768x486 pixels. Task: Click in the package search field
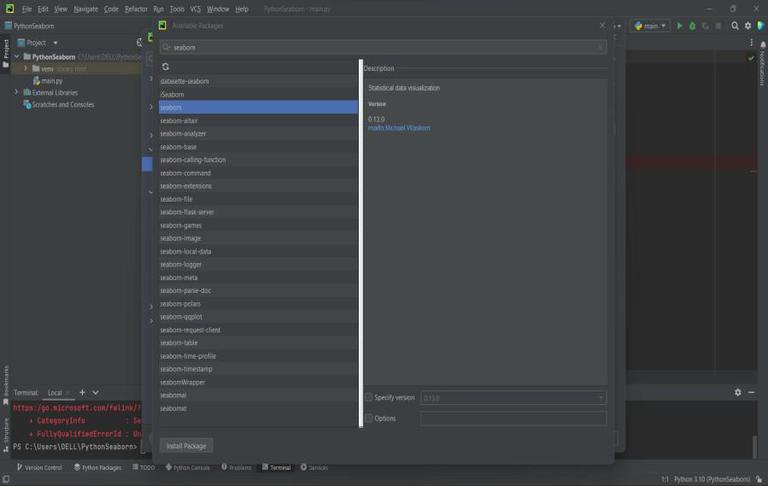383,48
